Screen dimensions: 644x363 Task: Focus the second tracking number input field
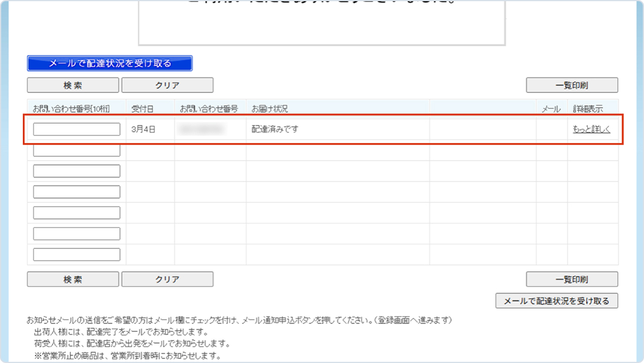[x=77, y=150]
